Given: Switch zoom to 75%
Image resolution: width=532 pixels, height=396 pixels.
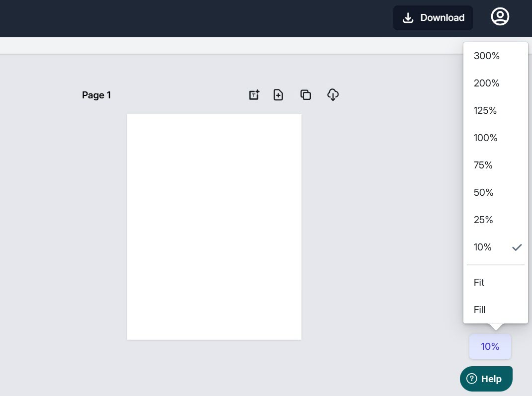Looking at the screenshot, I should click(483, 165).
